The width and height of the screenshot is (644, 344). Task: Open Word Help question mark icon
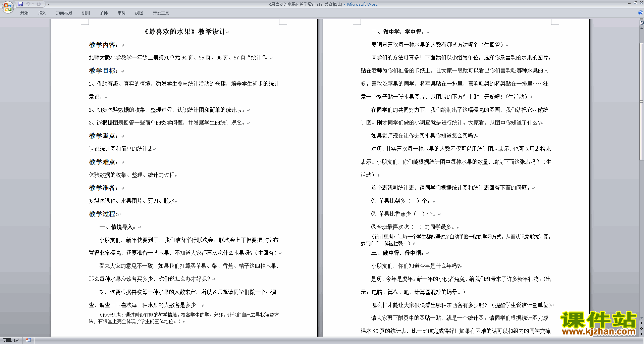point(641,13)
